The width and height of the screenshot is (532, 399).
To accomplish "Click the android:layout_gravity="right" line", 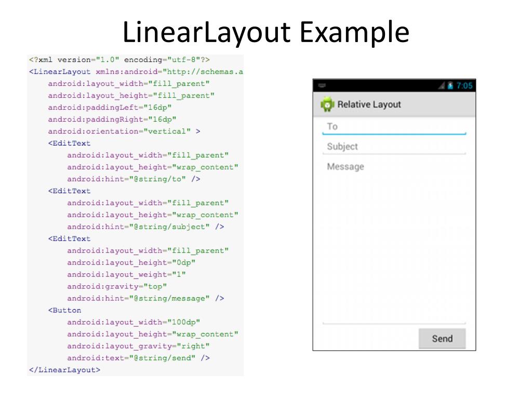I will pos(138,346).
